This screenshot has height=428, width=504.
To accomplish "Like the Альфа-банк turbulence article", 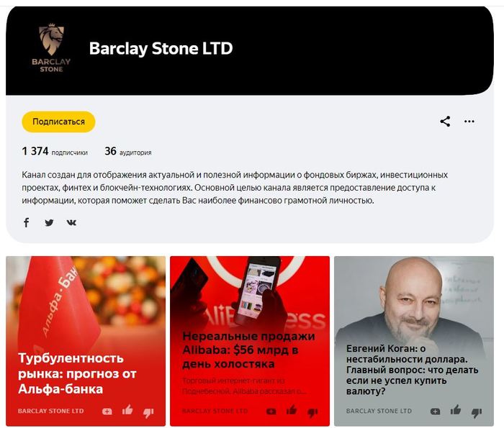I will [127, 410].
